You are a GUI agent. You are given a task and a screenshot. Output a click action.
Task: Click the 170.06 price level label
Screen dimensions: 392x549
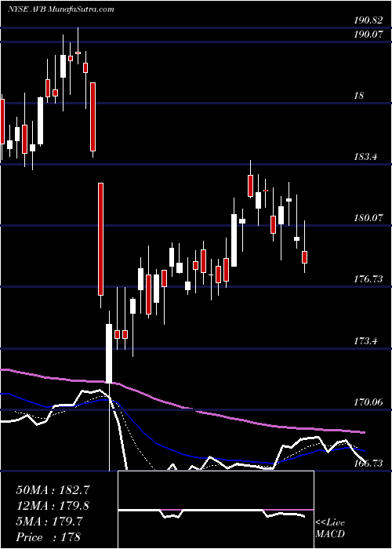click(x=368, y=402)
